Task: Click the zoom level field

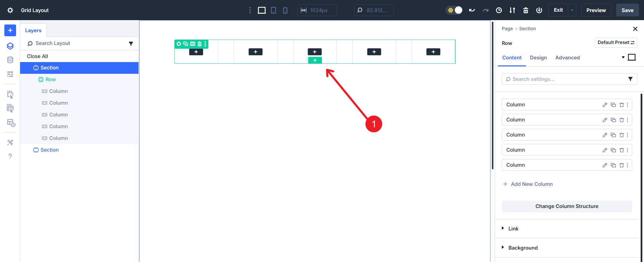Action: pyautogui.click(x=374, y=10)
